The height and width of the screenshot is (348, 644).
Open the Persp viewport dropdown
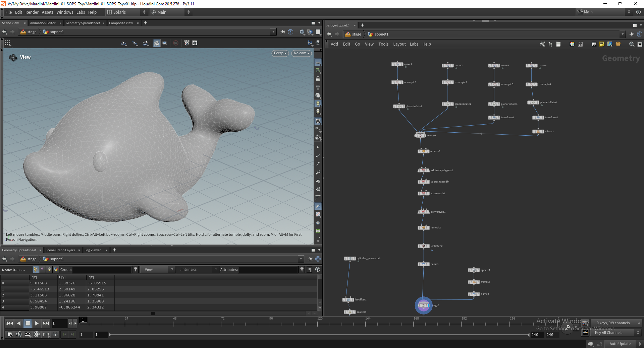pos(280,53)
